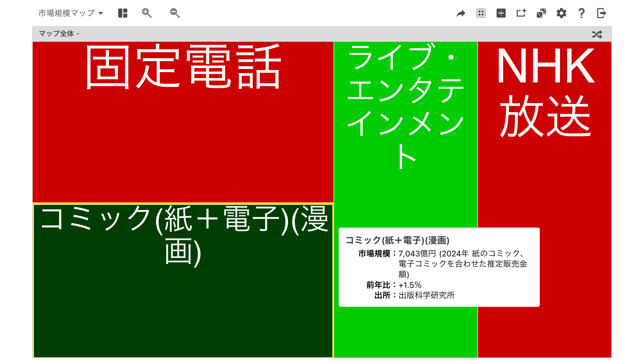The image size is (644, 362).
Task: Click the 前年比 +1.5% value in tooltip
Action: pyautogui.click(x=410, y=285)
